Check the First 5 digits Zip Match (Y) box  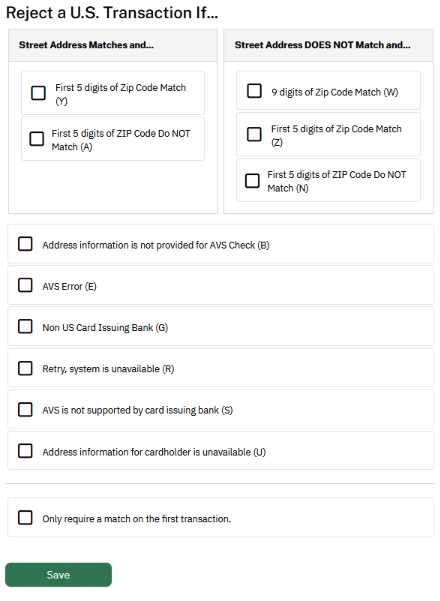click(38, 93)
